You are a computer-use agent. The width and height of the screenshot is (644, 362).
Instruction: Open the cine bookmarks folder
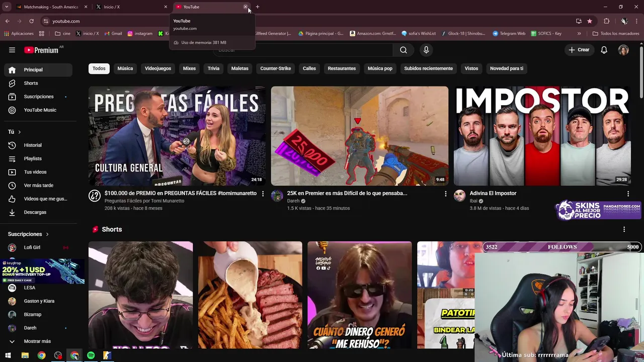pyautogui.click(x=62, y=34)
